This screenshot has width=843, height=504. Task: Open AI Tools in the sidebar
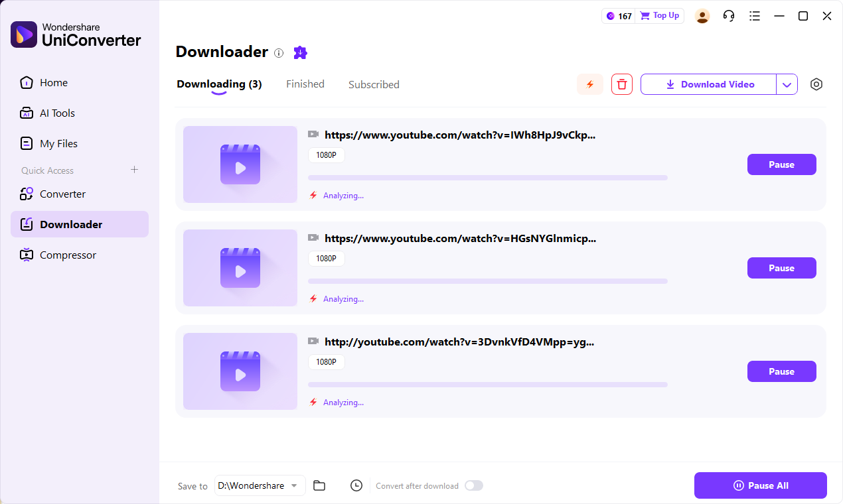coord(80,113)
